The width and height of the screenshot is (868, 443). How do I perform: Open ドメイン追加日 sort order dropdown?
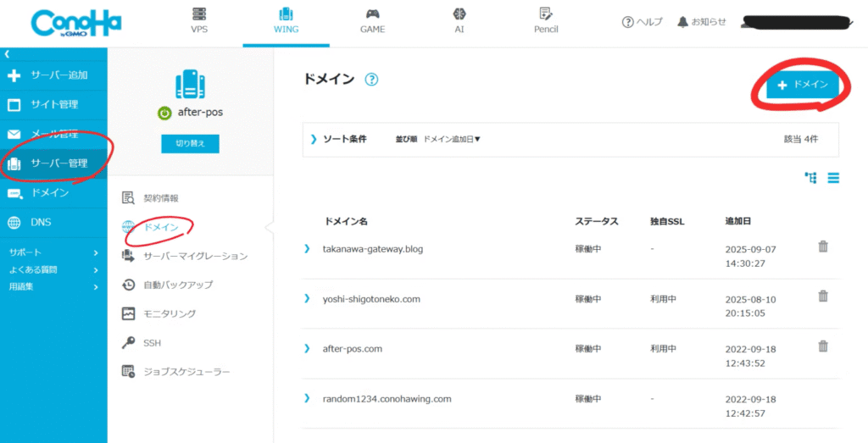click(x=451, y=139)
